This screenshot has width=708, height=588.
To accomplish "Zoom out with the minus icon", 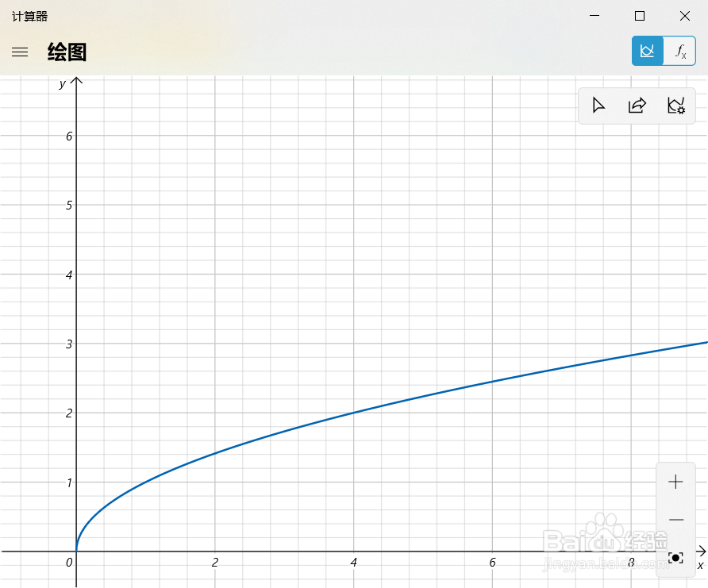I will tap(675, 520).
